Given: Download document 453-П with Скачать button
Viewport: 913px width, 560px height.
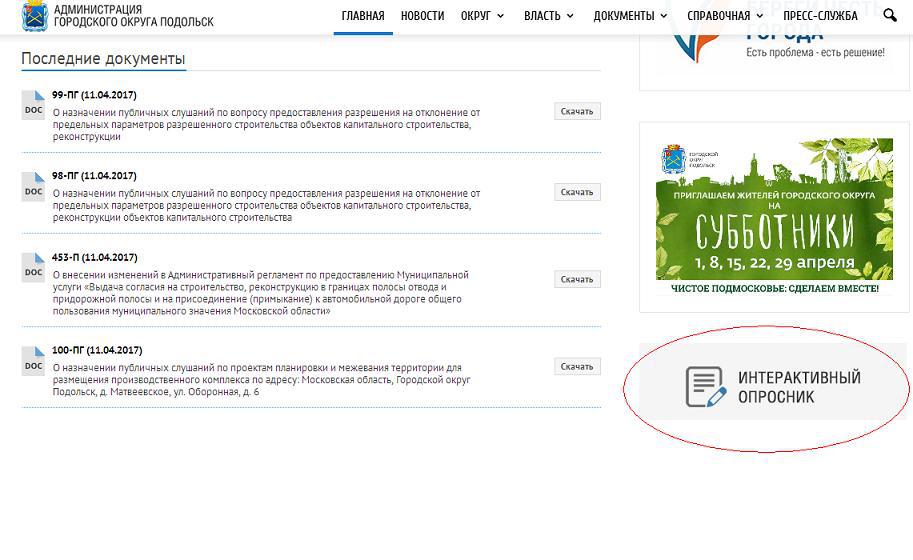Looking at the screenshot, I should click(577, 280).
